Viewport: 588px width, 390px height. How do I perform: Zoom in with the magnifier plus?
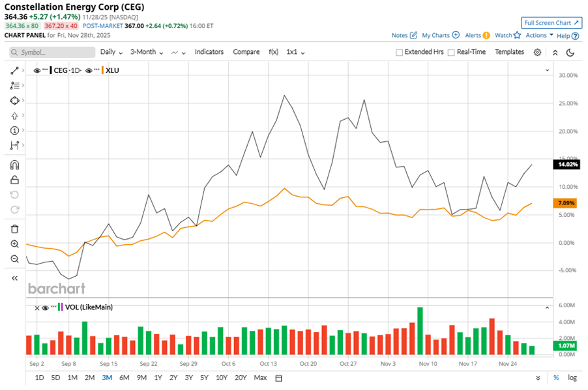tap(14, 244)
